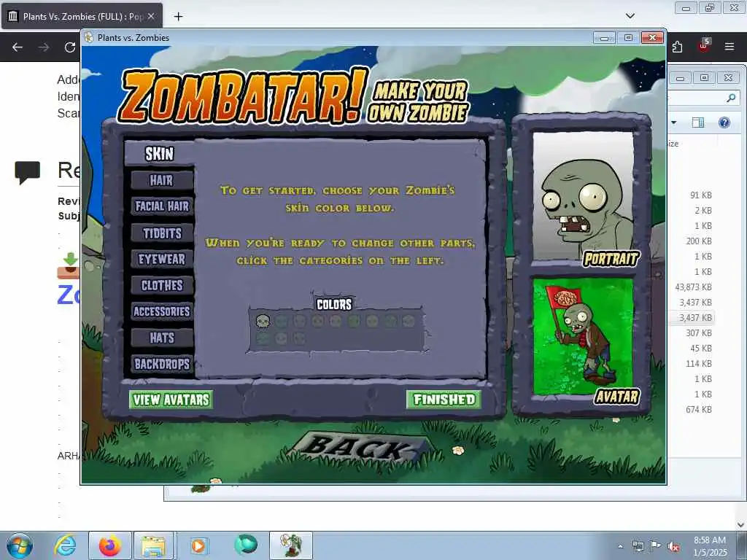Open Windows Media Player from taskbar

198,545
